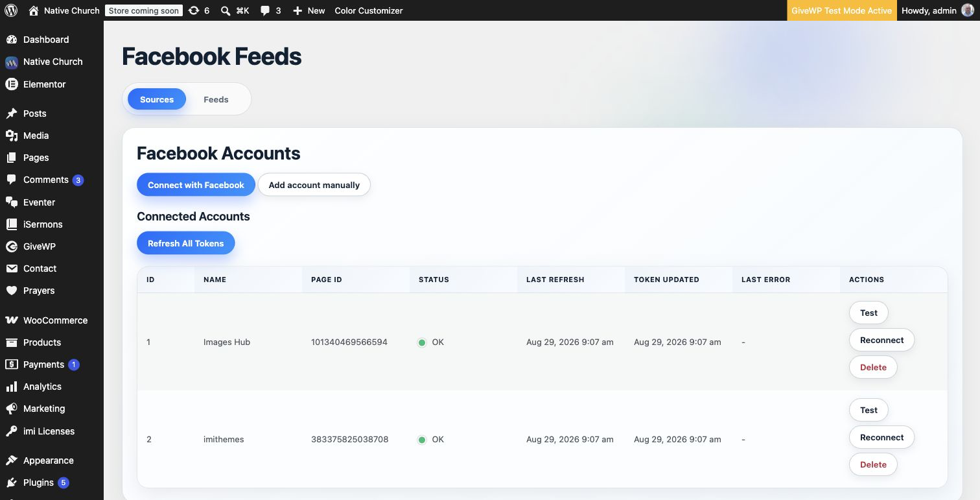This screenshot has width=980, height=500.
Task: Click the home icon beside Native Church site name
Action: pos(34,10)
